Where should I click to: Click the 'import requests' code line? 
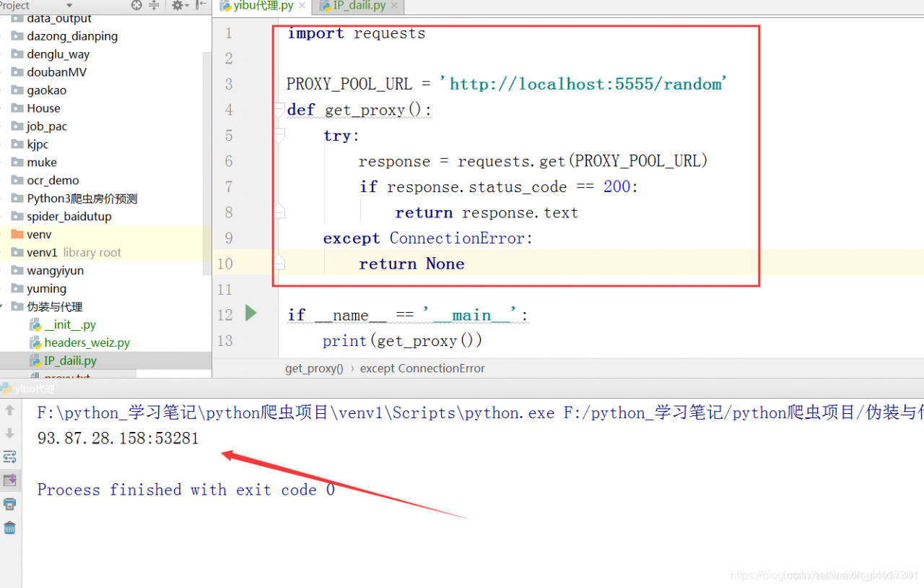pyautogui.click(x=357, y=33)
